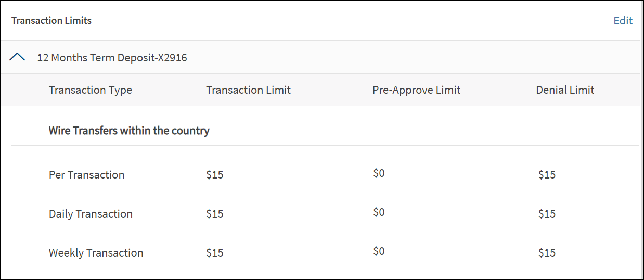Select the 12 Months Term Deposit-X2916 account label
Image resolution: width=644 pixels, height=280 pixels.
coord(112,58)
